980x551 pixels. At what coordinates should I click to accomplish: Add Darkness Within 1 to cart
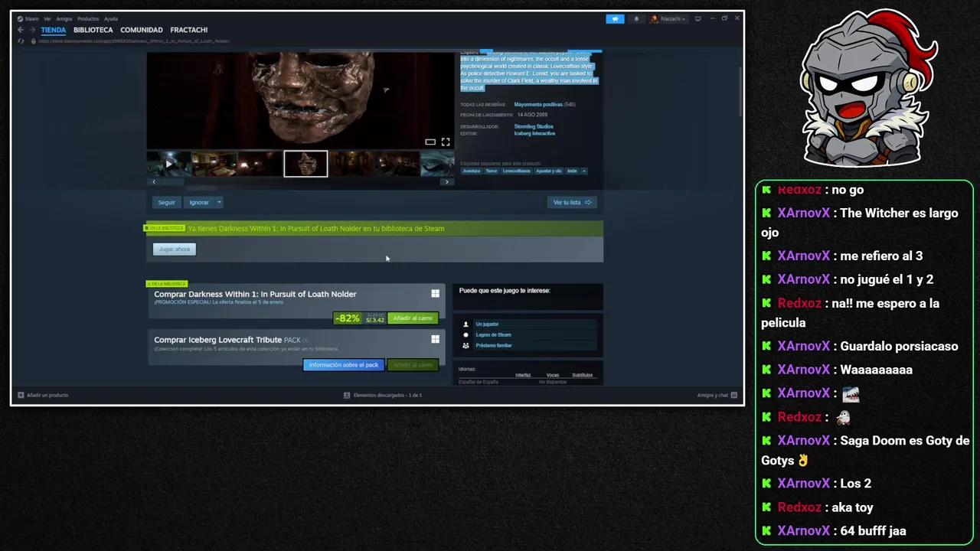pyautogui.click(x=413, y=318)
